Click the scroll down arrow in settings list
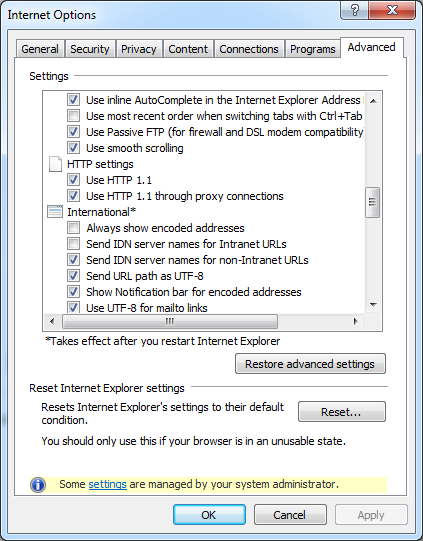Viewport: 423px width, 541px height. coord(373,304)
